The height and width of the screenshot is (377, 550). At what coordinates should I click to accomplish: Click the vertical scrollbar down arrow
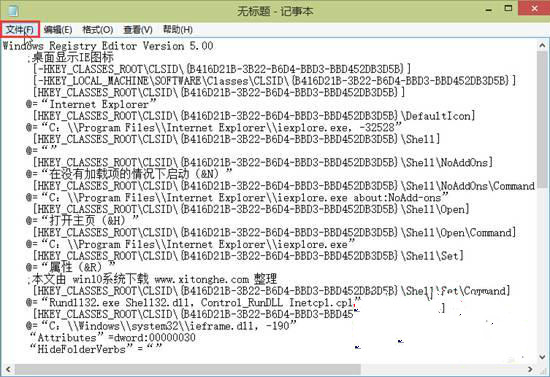click(542, 357)
